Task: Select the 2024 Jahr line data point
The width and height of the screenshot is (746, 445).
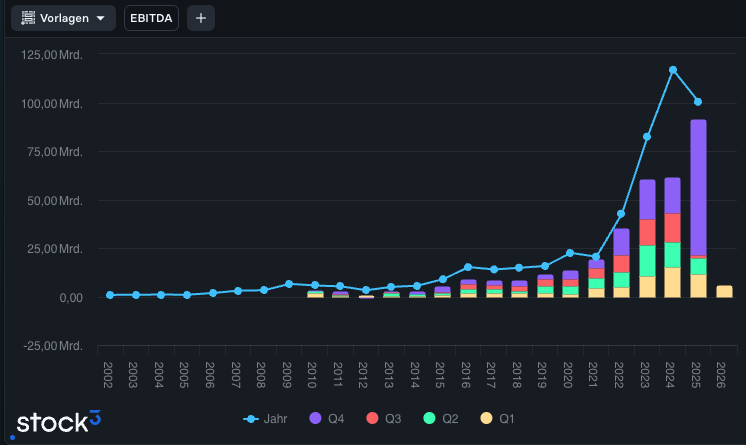Action: (673, 70)
